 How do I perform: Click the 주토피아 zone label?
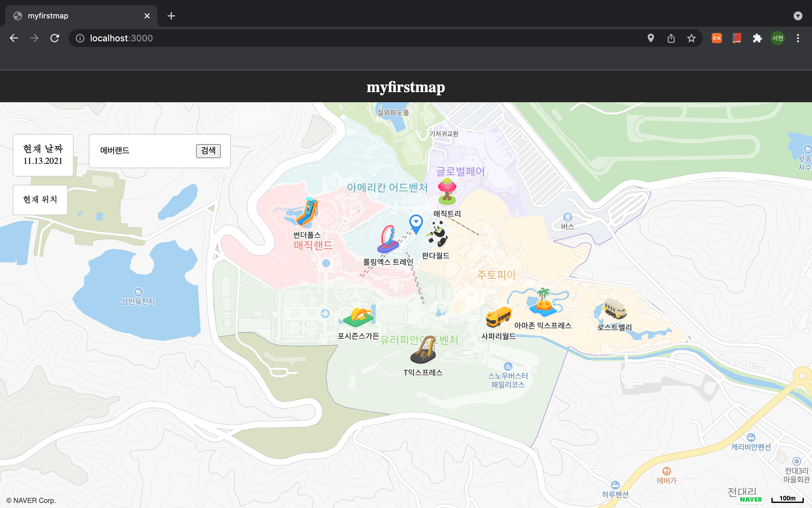(497, 275)
